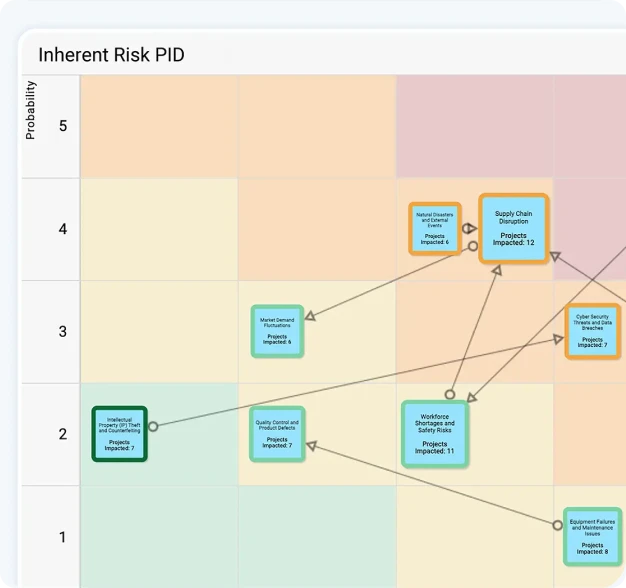Click the Probability axis label
Viewport: 626px width, 588px height.
30,110
